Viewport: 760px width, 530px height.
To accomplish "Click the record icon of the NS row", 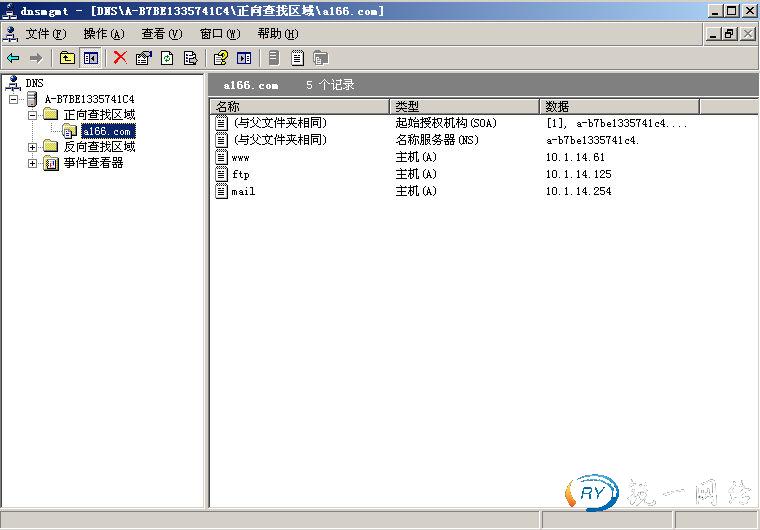I will (221, 140).
